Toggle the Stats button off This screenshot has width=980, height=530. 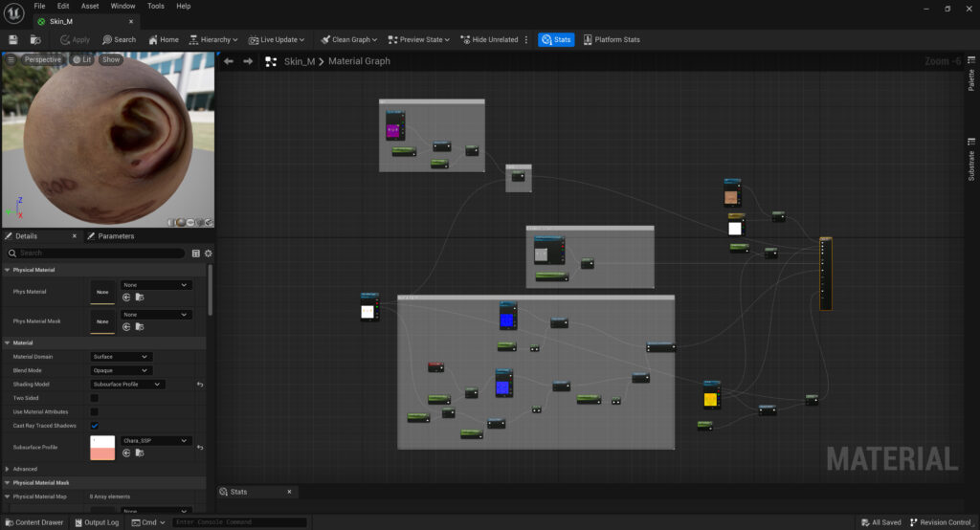556,39
